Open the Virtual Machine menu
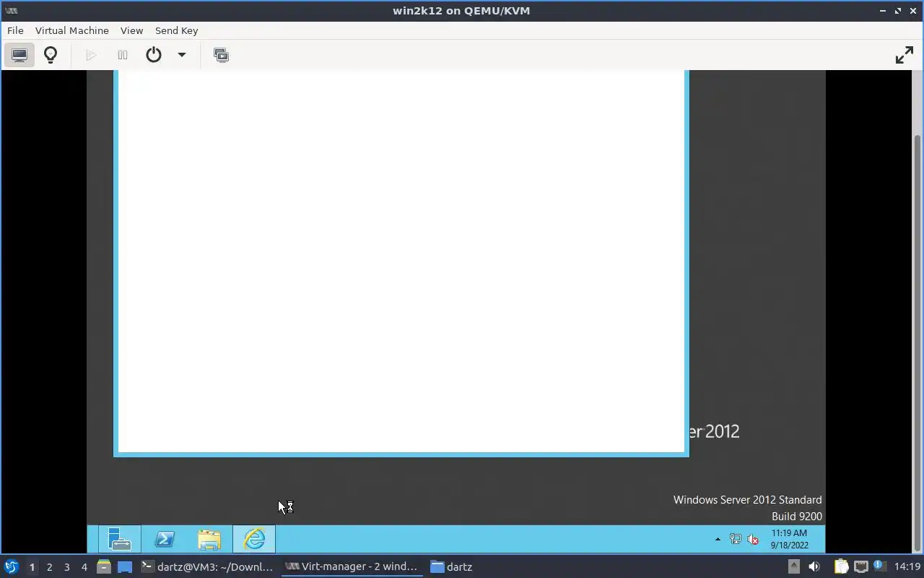924x578 pixels. 72,30
